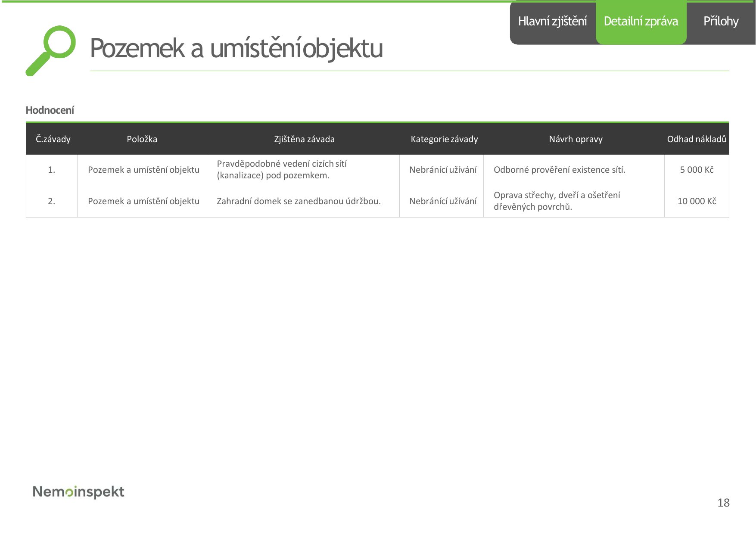Click the Pravděpodobné vedení cizích sítí defect text
Screen dimensions: 756x535
tap(282, 170)
